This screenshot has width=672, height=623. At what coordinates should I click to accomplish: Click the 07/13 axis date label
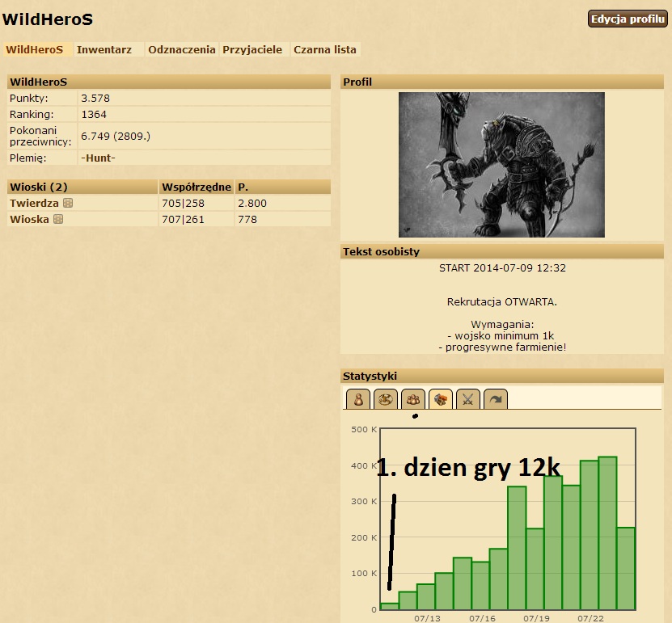click(427, 618)
